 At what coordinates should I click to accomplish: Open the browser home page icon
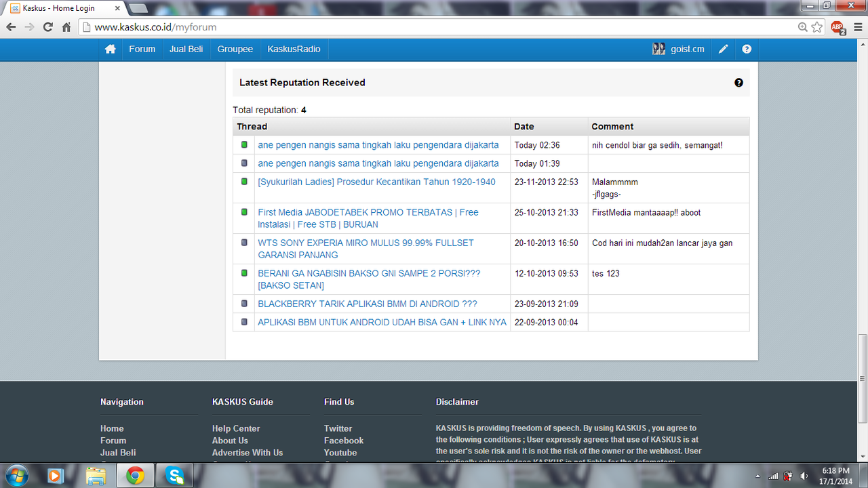66,27
